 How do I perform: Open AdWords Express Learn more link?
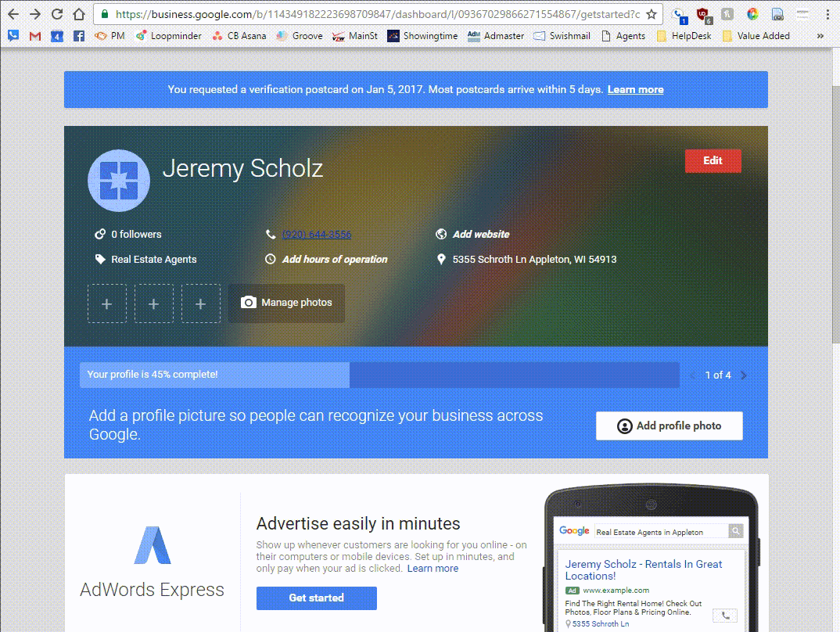433,569
